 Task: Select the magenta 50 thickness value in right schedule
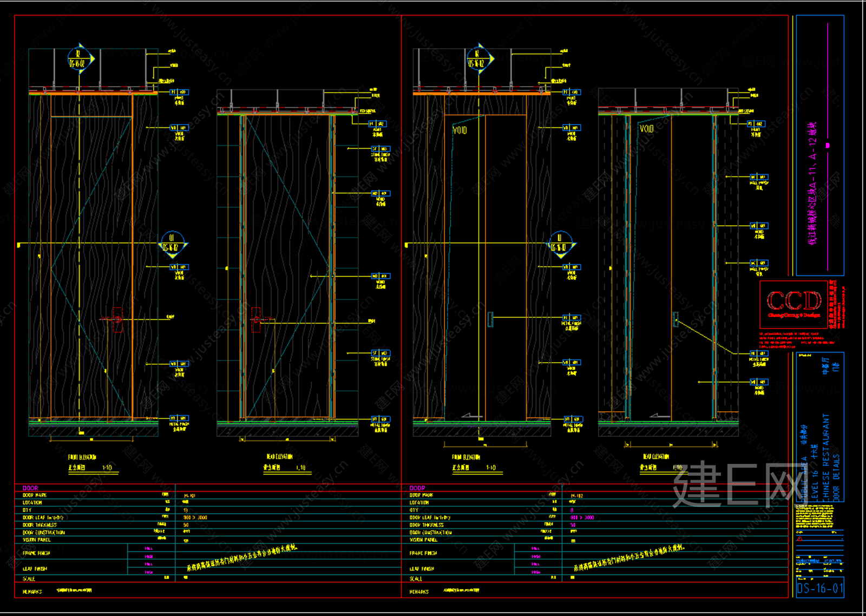pos(573,525)
